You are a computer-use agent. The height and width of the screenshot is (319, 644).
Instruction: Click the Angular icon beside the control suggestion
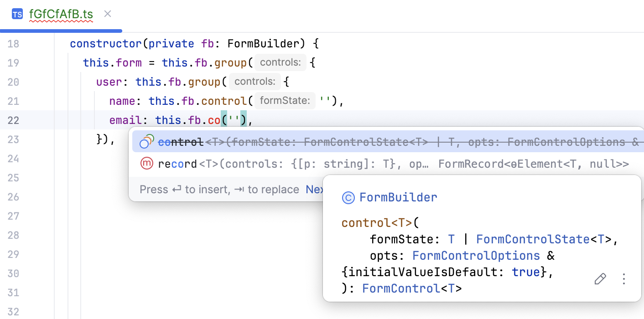[x=146, y=141]
